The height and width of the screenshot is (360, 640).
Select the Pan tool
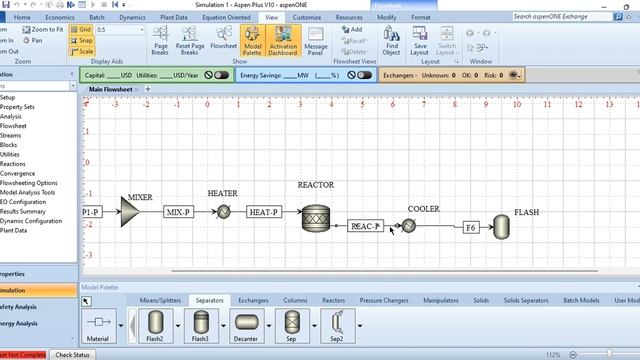coord(33,40)
